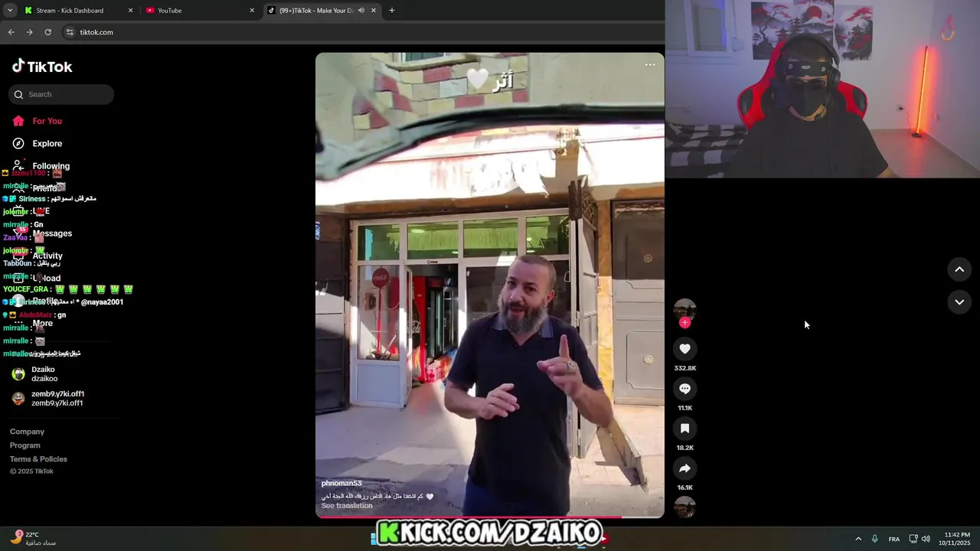Focus the TikTok search field
Image resolution: width=980 pixels, height=551 pixels.
[61, 94]
